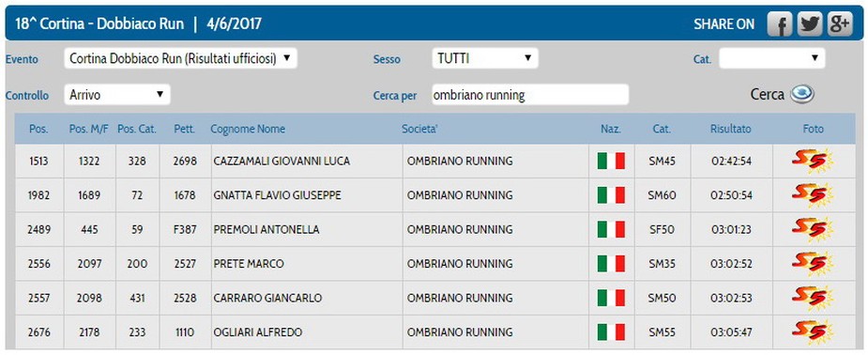Share results on Facebook icon

click(x=780, y=24)
